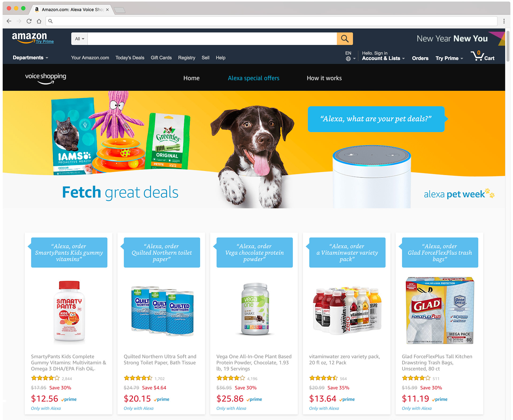The width and height of the screenshot is (513, 420).
Task: Click the browser back arrow
Action: 9,21
